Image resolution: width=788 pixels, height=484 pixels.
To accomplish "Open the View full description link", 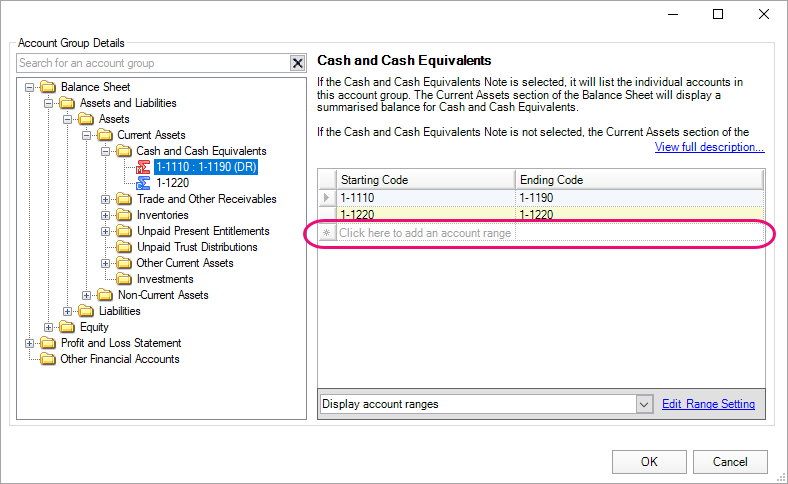I will tap(709, 147).
